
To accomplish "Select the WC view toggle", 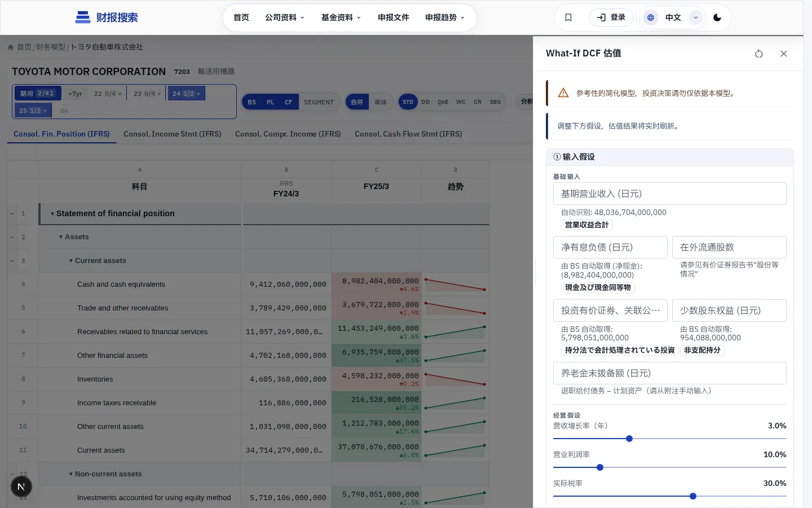I will click(x=461, y=102).
